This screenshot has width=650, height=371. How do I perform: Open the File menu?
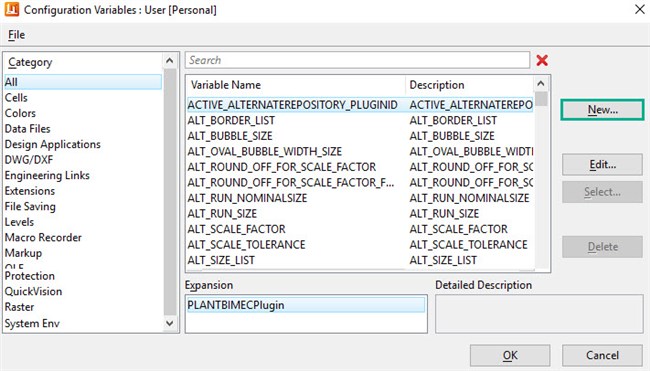[x=17, y=35]
